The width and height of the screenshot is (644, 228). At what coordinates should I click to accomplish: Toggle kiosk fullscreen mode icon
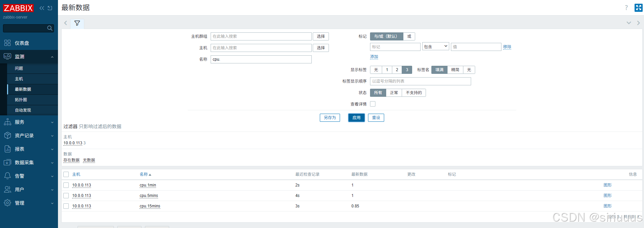tap(639, 8)
